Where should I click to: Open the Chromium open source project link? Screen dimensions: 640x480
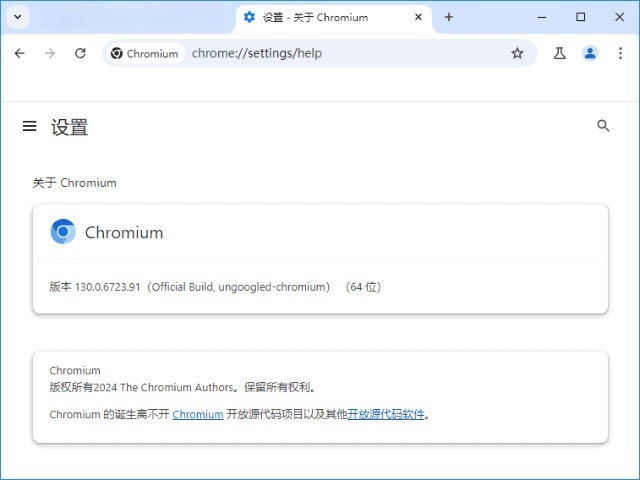coord(197,414)
